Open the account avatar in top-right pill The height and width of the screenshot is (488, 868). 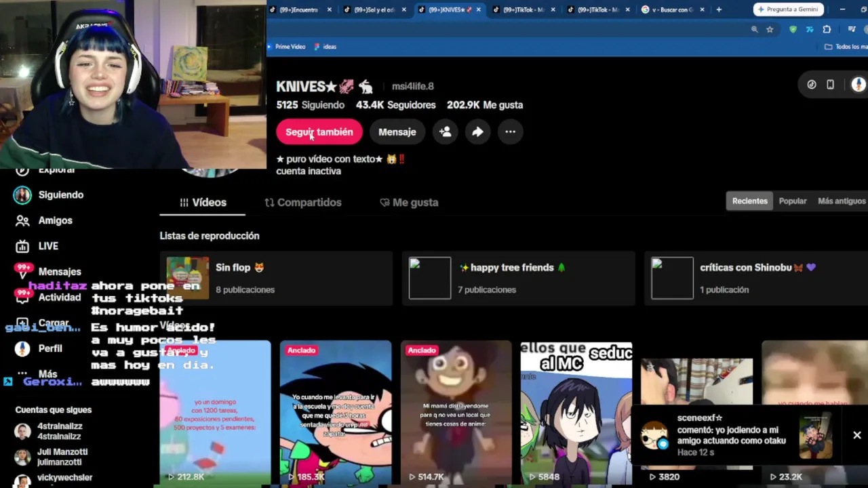pos(859,85)
